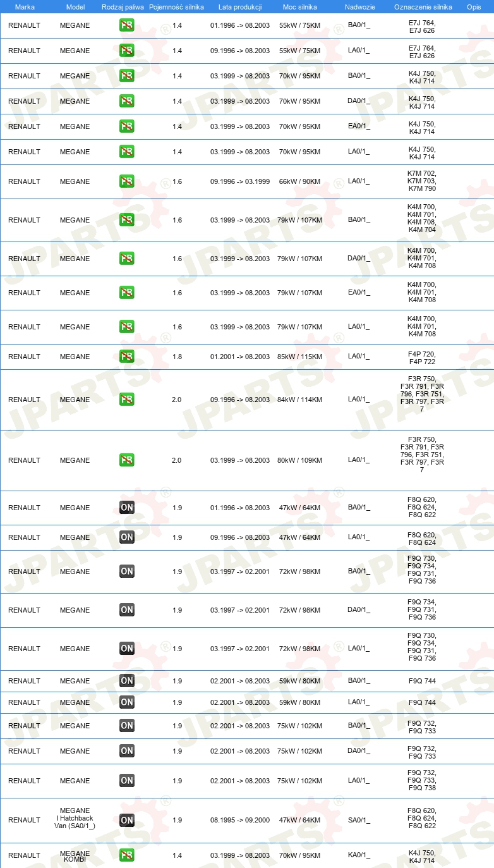Screen dimensions: 494x868
Task: Click PB fuel icon in 1.4 70kW BA0/1_ row
Action: click(127, 76)
